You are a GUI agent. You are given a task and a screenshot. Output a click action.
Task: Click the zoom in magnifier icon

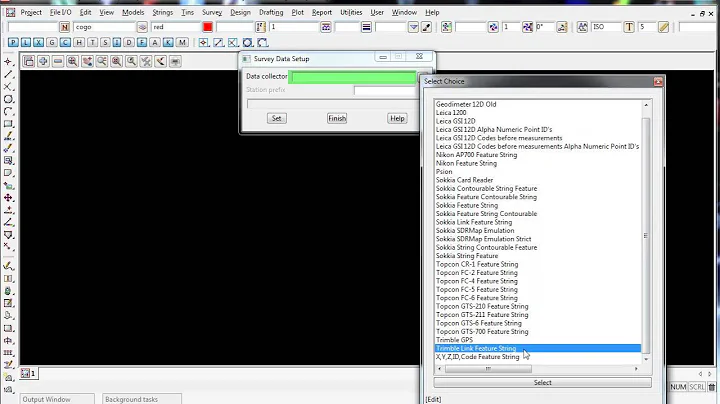(73, 61)
